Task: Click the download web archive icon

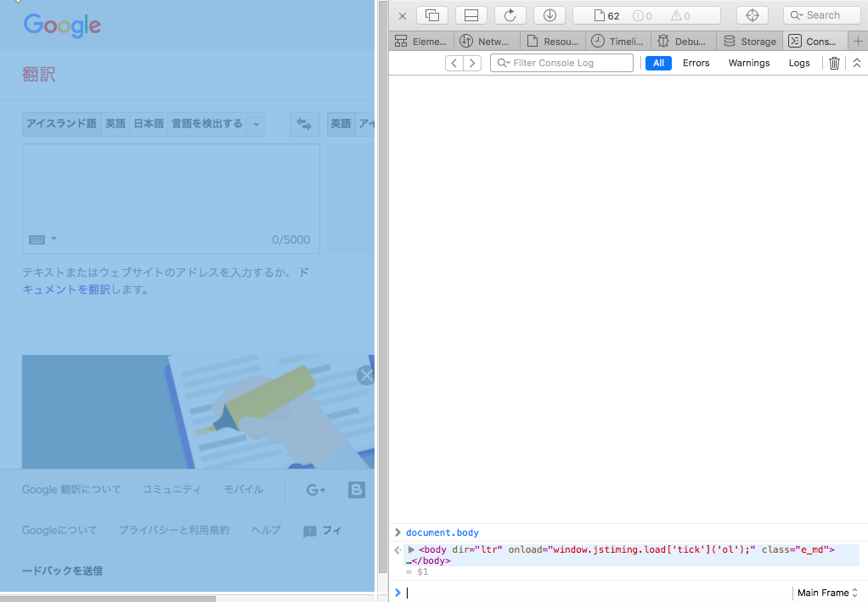Action: tap(550, 15)
